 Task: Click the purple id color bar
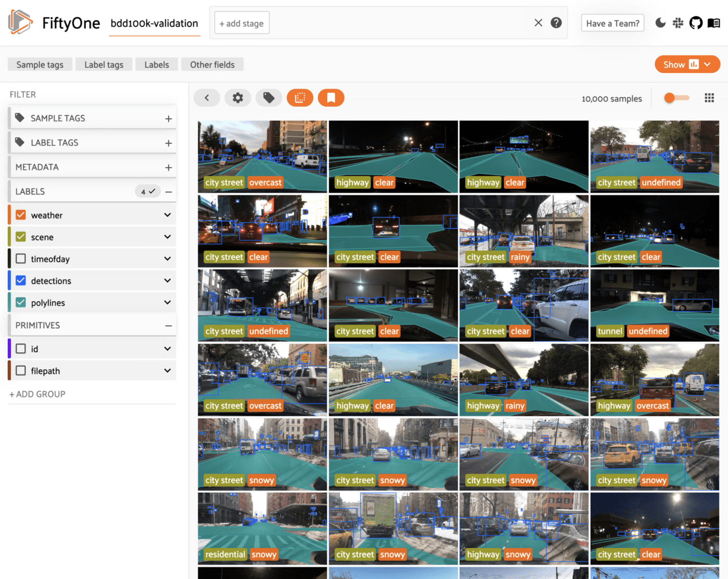[x=9, y=349]
